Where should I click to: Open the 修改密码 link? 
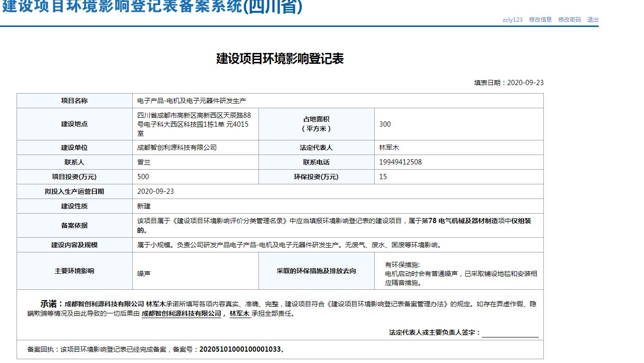coord(569,20)
